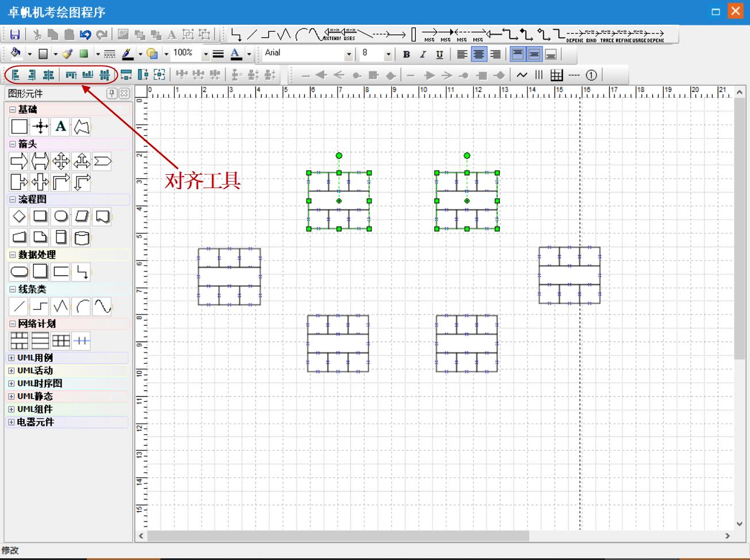
Task: Set text alignment to left
Action: [462, 55]
